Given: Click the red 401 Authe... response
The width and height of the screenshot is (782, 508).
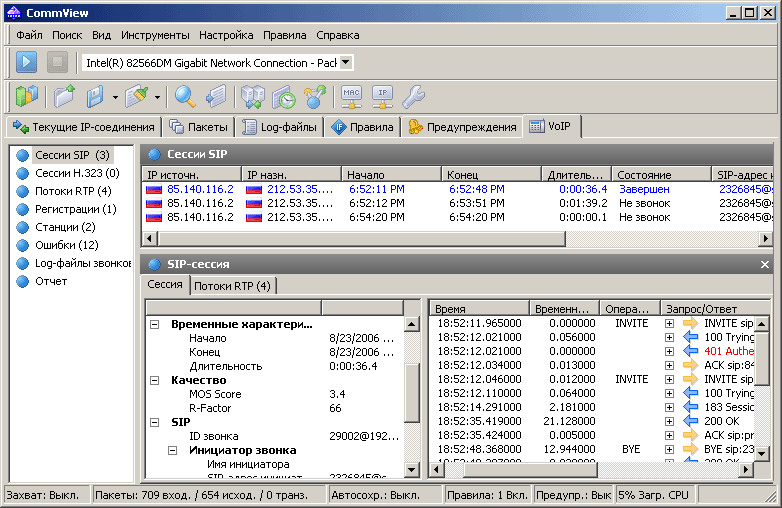Looking at the screenshot, I should pos(729,351).
